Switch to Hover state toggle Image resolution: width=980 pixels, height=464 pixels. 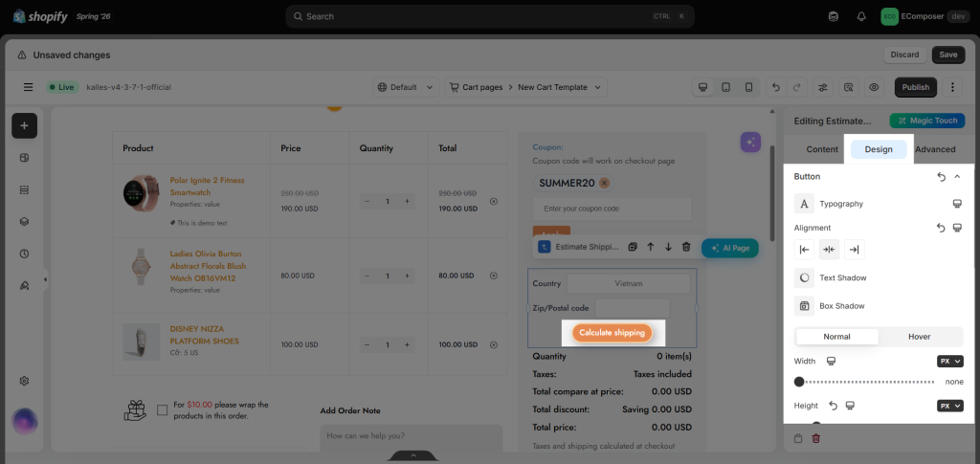point(920,337)
